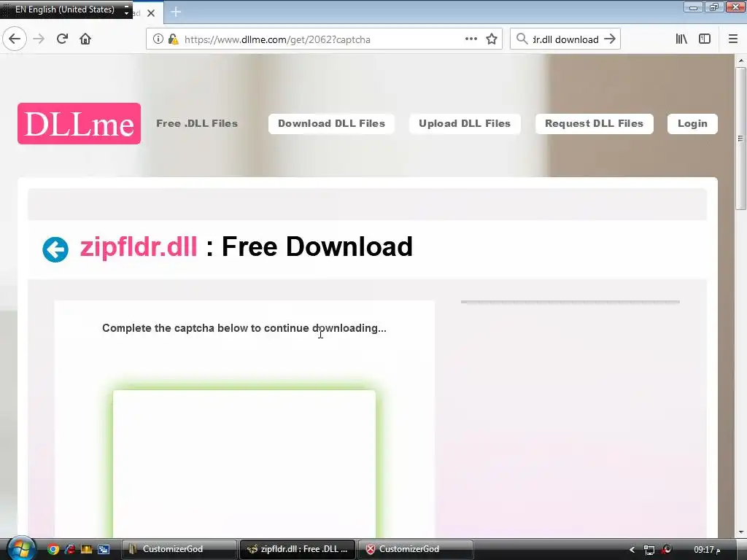Click inside the captcha box
The height and width of the screenshot is (560, 747).
(244, 463)
